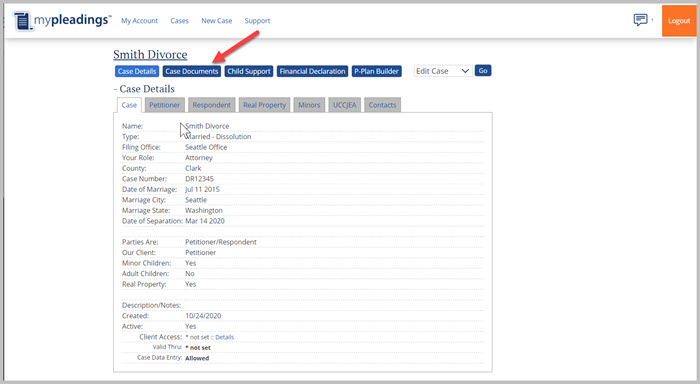The width and height of the screenshot is (700, 384).
Task: Open the chat messages icon
Action: point(640,20)
